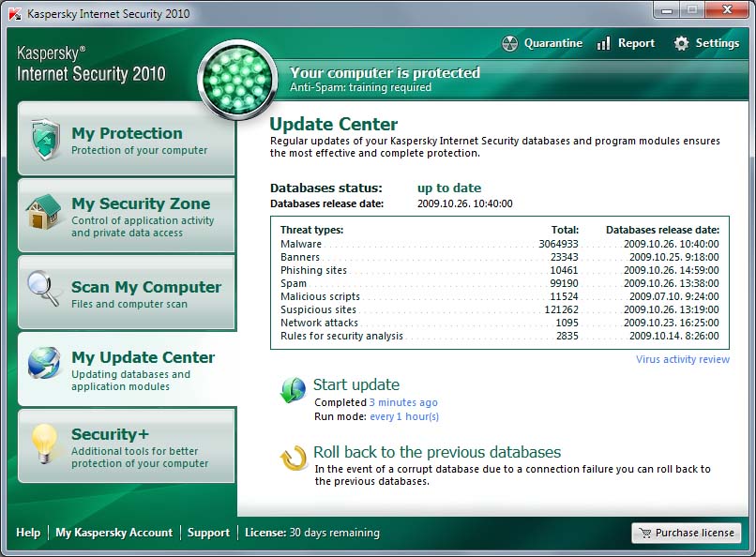Click the Malware row in threat table
756x557 pixels.
[500, 244]
